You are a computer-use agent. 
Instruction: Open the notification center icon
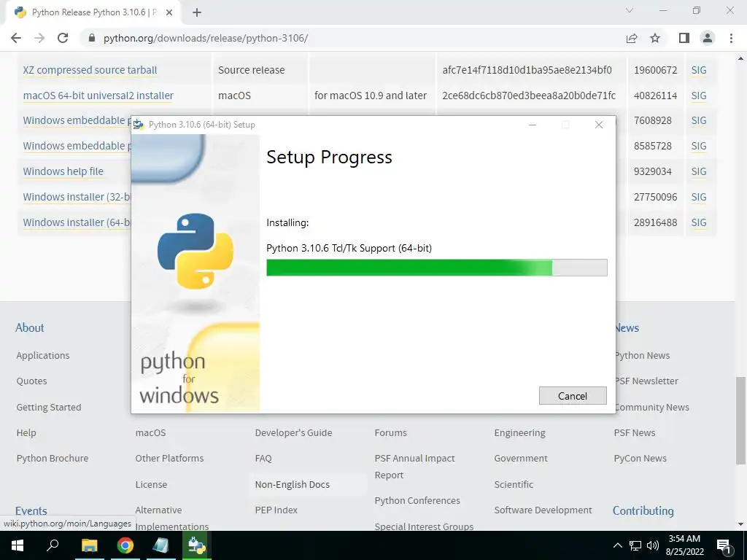click(x=724, y=545)
